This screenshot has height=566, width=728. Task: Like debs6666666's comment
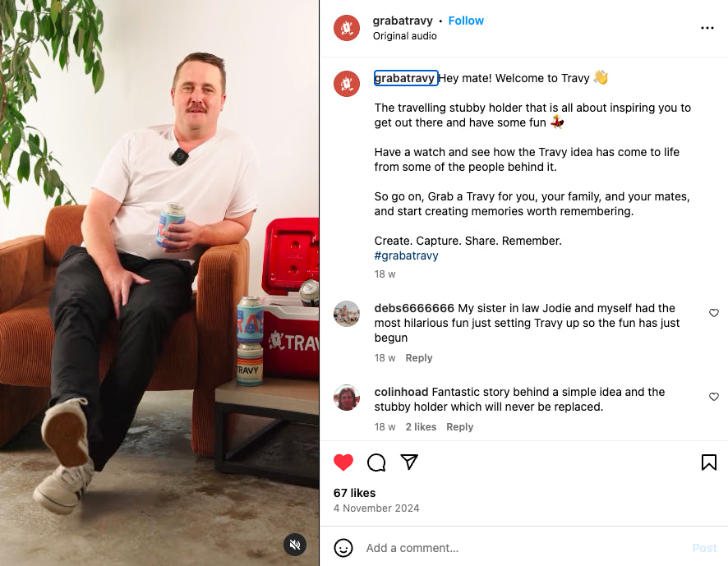[713, 313]
